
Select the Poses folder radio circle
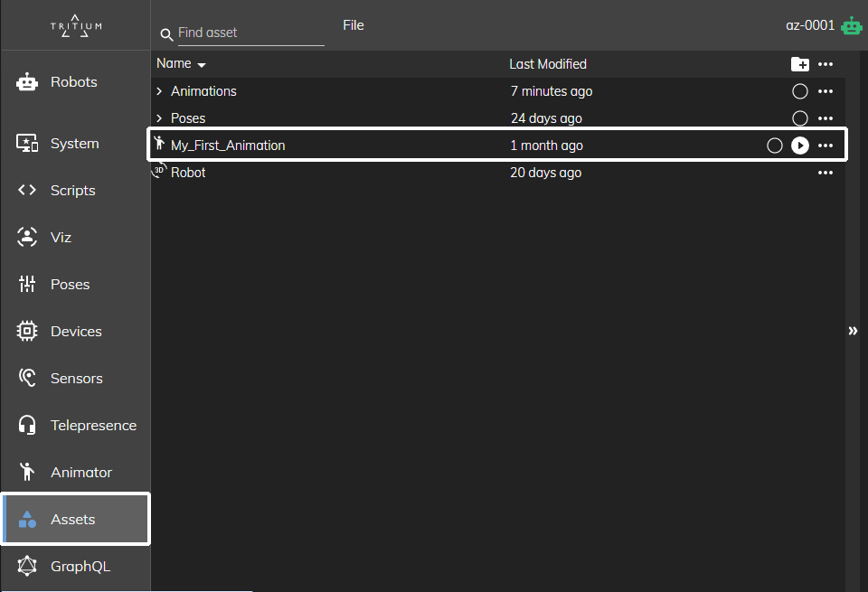click(800, 118)
